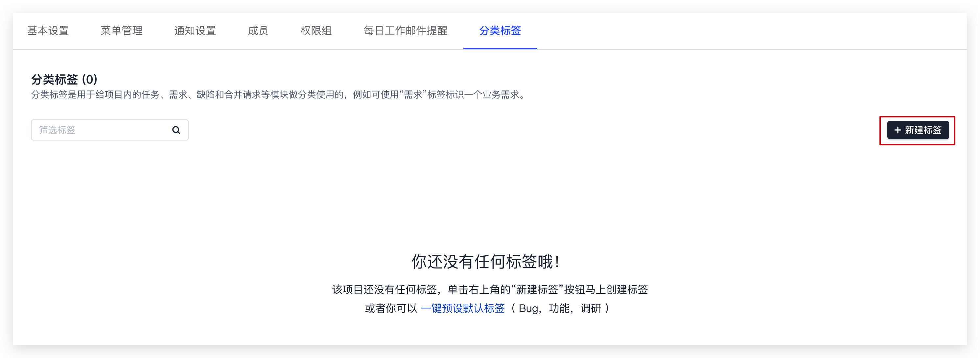Switch to 每日工作邮件提醒 tab
This screenshot has width=980, height=358.
click(405, 31)
